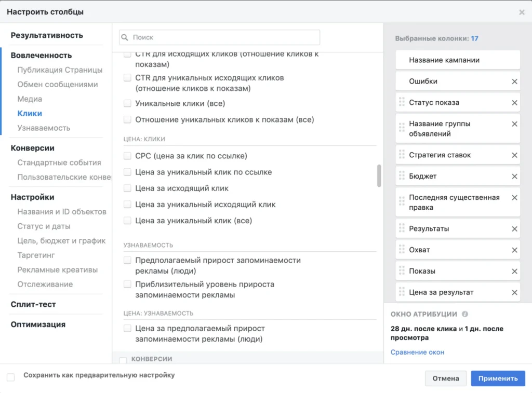
Task: Open the Таргетинг settings subcategory
Action: pos(36,255)
